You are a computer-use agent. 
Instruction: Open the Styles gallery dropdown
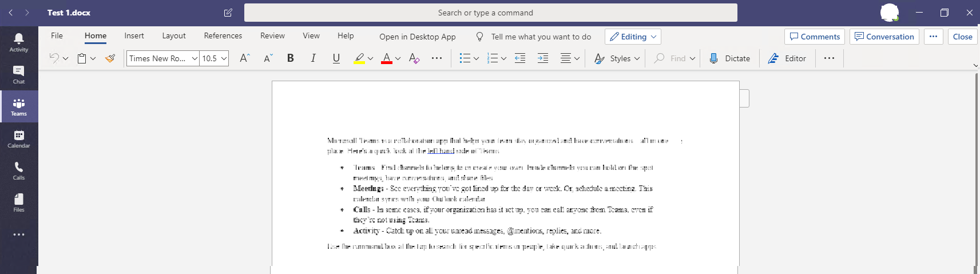pyautogui.click(x=617, y=58)
